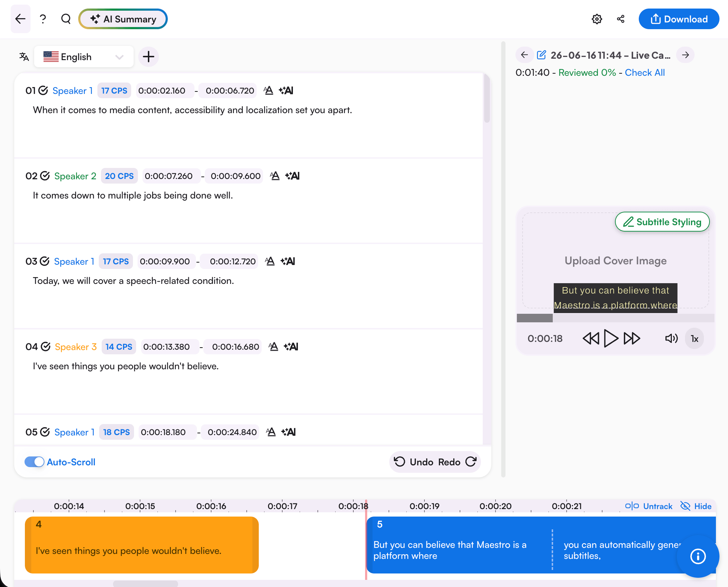Image resolution: width=728 pixels, height=587 pixels.
Task: Click the 14 CPS badge on segment 04
Action: point(119,347)
